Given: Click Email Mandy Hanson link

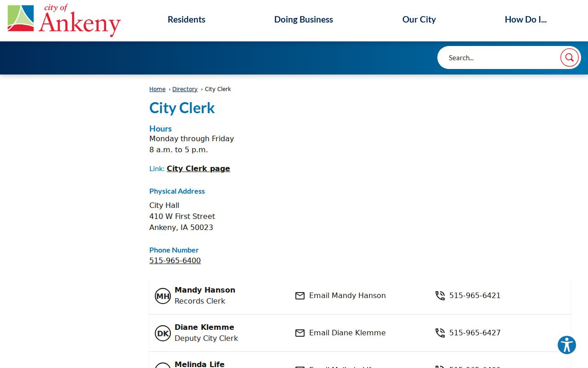Looking at the screenshot, I should [347, 295].
